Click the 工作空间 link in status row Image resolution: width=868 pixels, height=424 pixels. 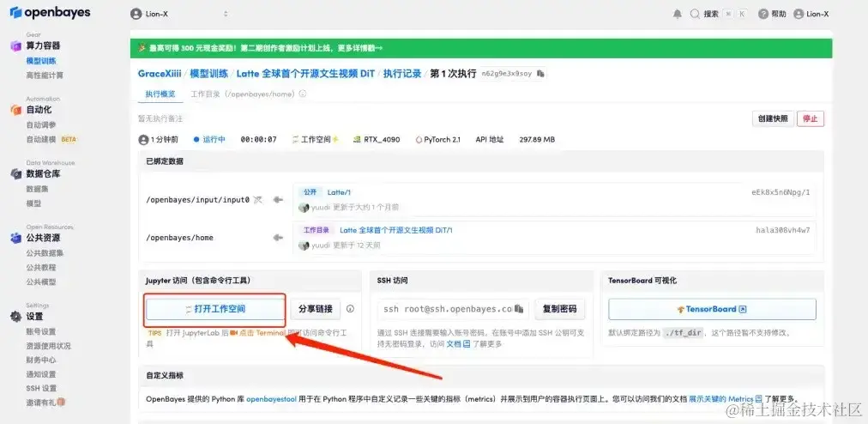pyautogui.click(x=315, y=140)
